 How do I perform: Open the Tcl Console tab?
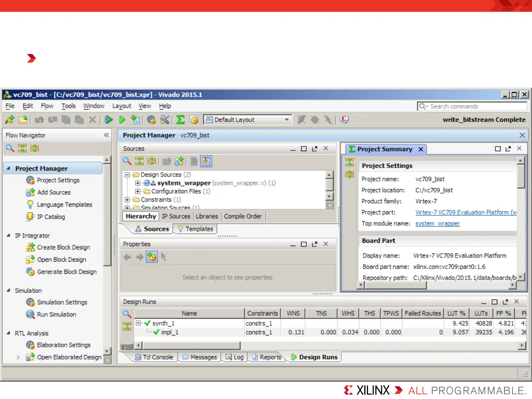click(x=154, y=357)
